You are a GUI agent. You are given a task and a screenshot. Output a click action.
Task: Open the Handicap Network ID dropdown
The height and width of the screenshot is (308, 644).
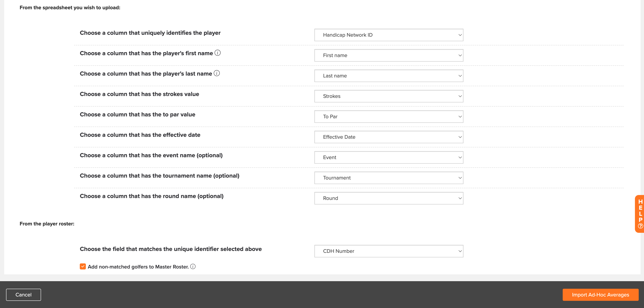click(x=389, y=35)
